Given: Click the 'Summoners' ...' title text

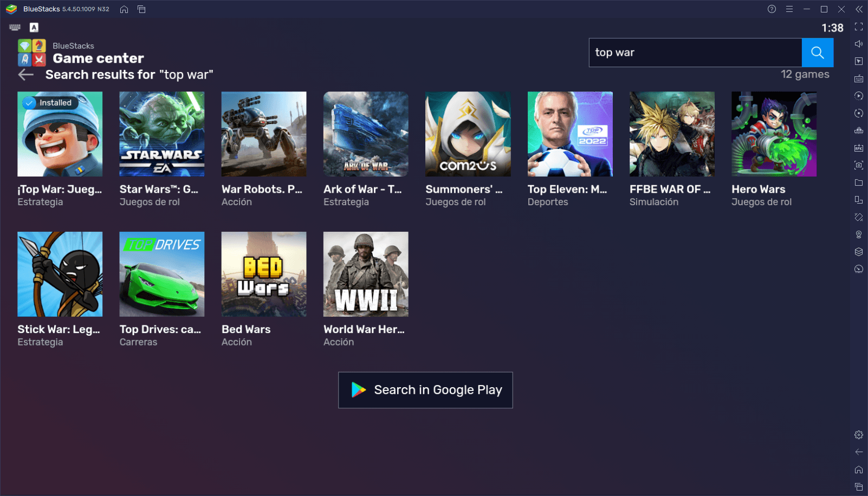Looking at the screenshot, I should click(464, 190).
